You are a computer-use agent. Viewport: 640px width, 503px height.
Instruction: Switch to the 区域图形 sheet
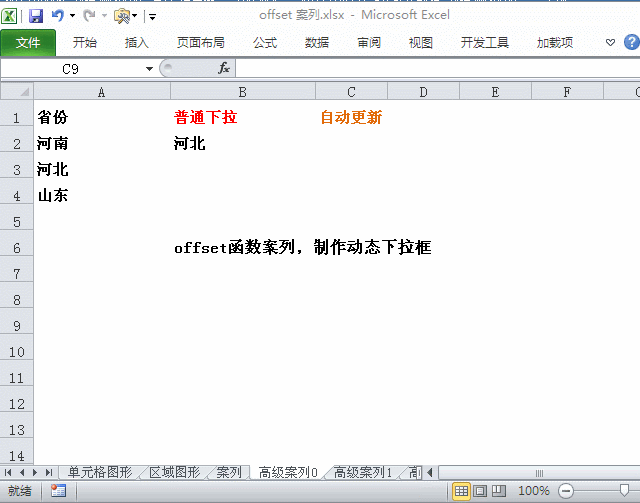175,472
